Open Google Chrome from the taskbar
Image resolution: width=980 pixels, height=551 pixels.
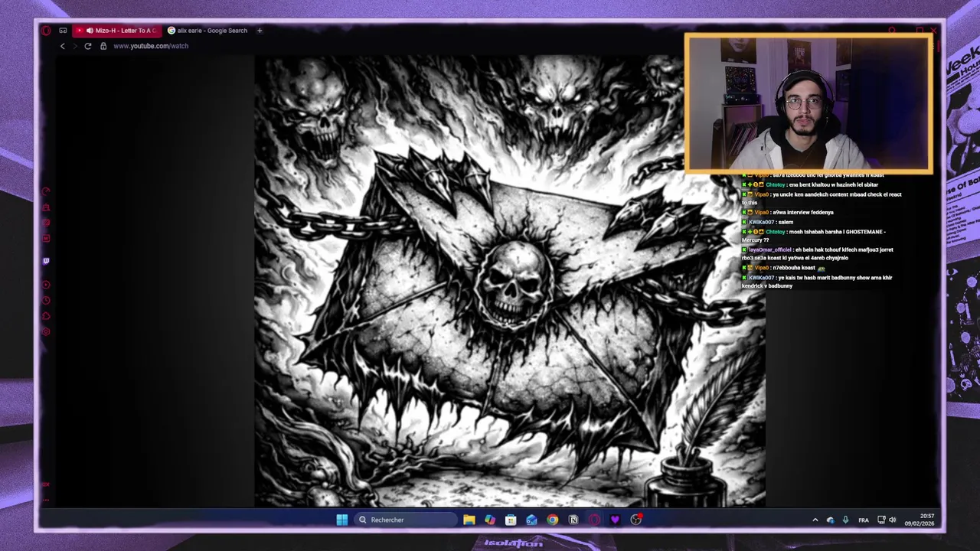click(x=552, y=520)
